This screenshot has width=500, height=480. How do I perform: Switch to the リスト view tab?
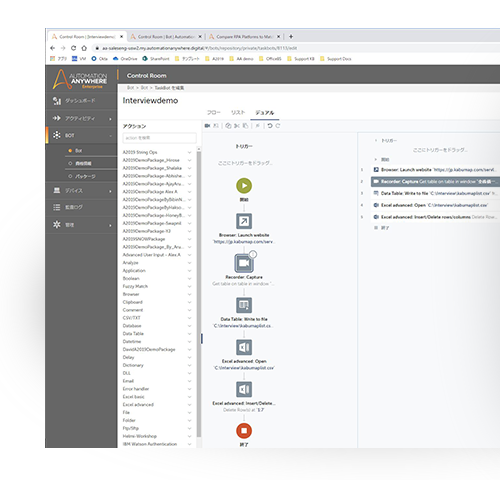[238, 113]
